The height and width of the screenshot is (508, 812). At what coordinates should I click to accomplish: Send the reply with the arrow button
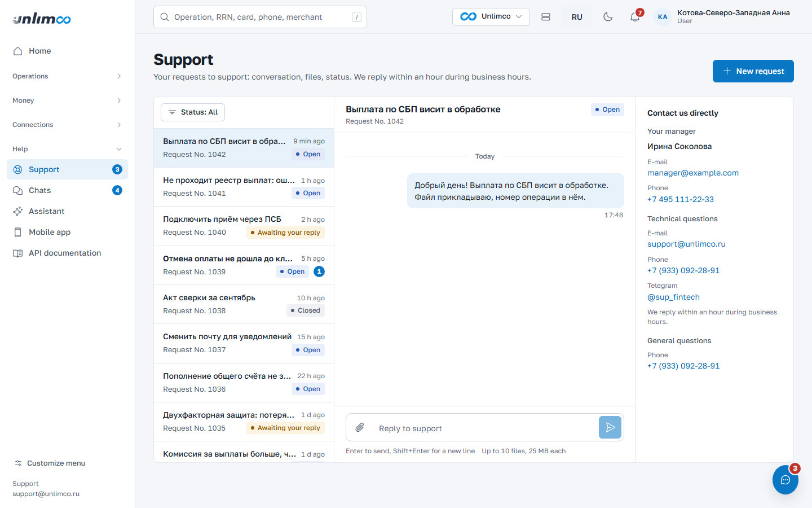[610, 427]
